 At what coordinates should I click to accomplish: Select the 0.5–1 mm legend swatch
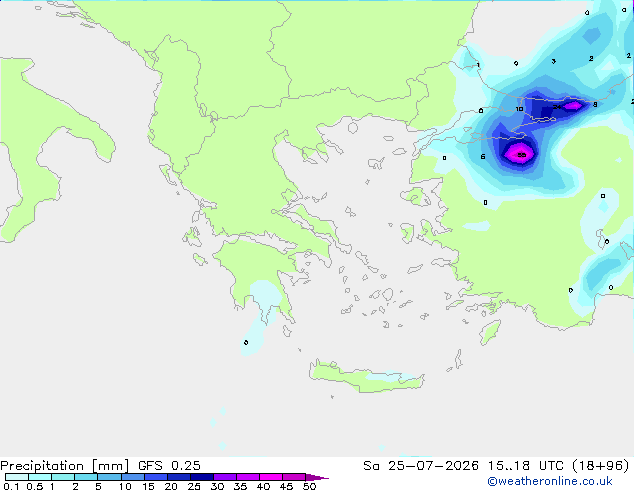coord(40,477)
